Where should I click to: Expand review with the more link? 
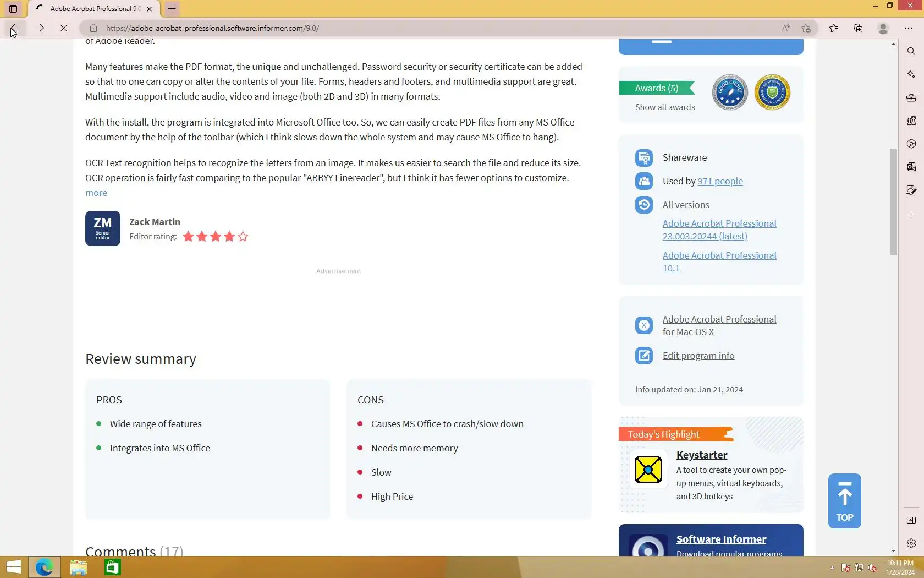click(x=96, y=193)
